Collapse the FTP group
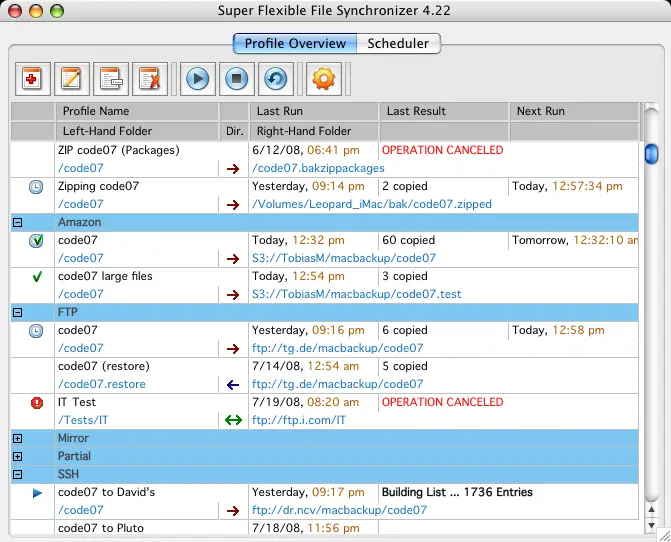The height and width of the screenshot is (542, 671). (x=18, y=312)
